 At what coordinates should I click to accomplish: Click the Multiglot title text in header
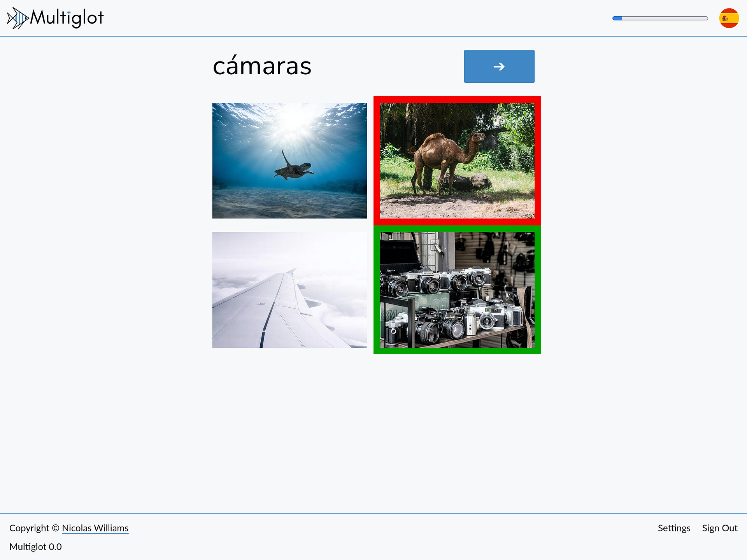67,18
